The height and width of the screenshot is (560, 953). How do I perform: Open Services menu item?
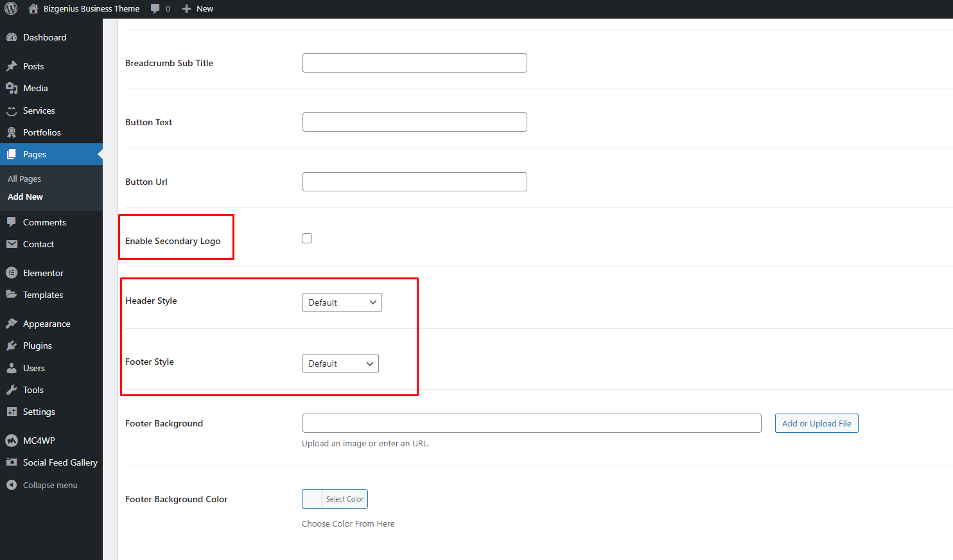coord(51,110)
